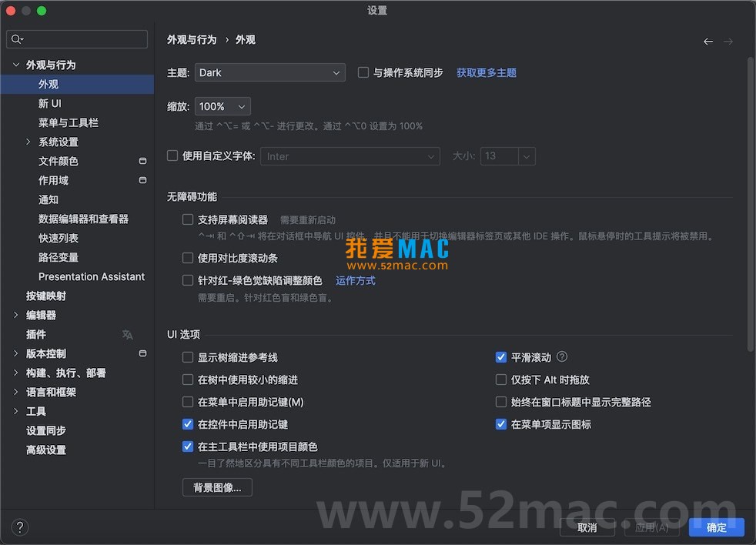Enable 仅按下 Alt 时拖放 checkbox

pos(501,379)
